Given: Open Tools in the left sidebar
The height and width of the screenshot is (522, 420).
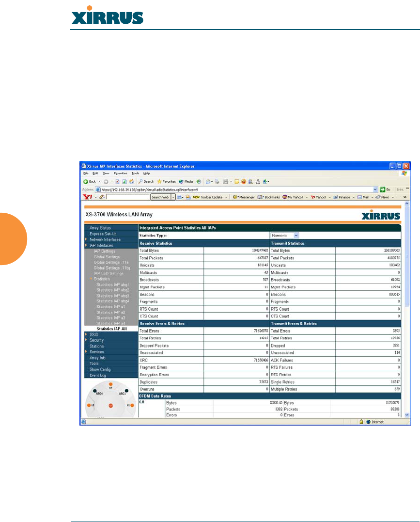Looking at the screenshot, I should [x=94, y=363].
